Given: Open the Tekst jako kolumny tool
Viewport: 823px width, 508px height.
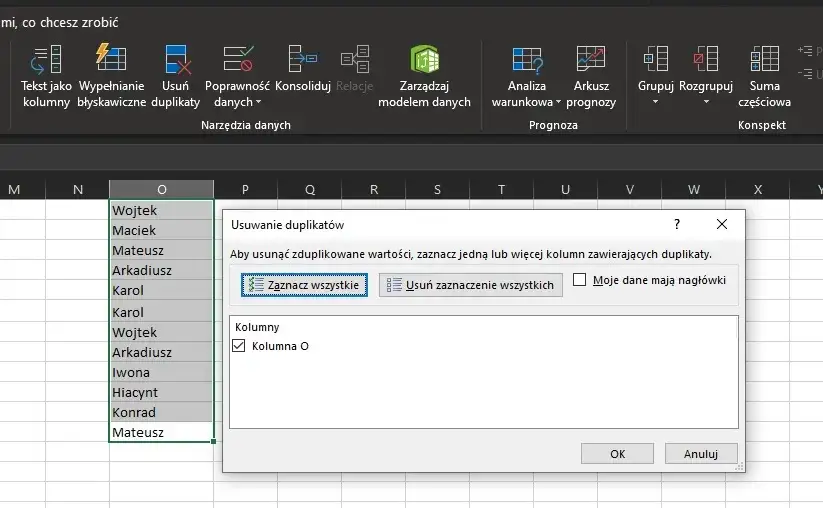Looking at the screenshot, I should [x=46, y=76].
